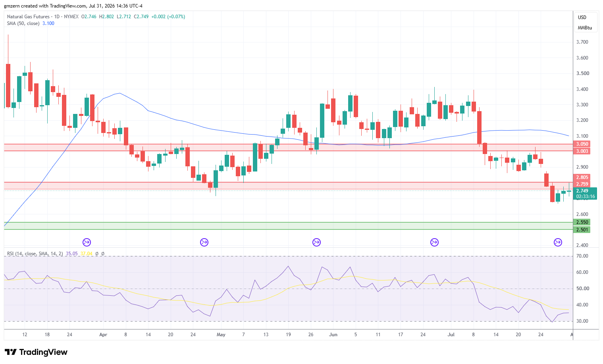Click the contract-switch marker icon in late May

tap(316, 242)
